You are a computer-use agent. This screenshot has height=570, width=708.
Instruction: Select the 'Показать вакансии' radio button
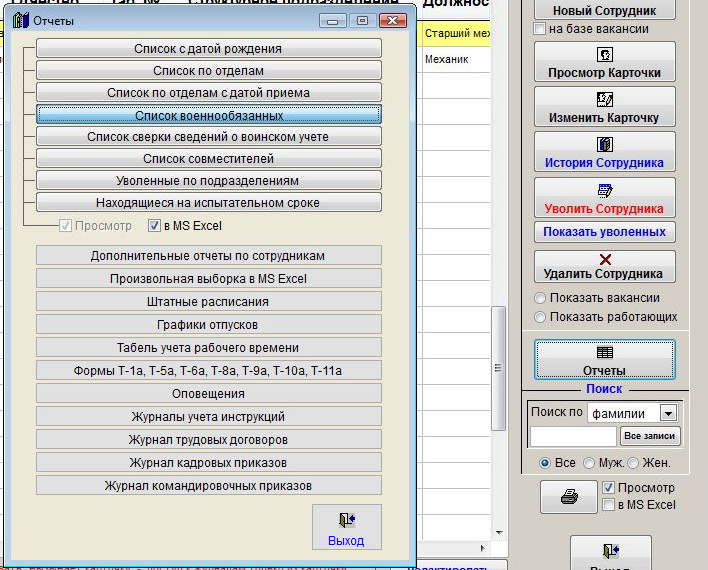click(x=540, y=298)
